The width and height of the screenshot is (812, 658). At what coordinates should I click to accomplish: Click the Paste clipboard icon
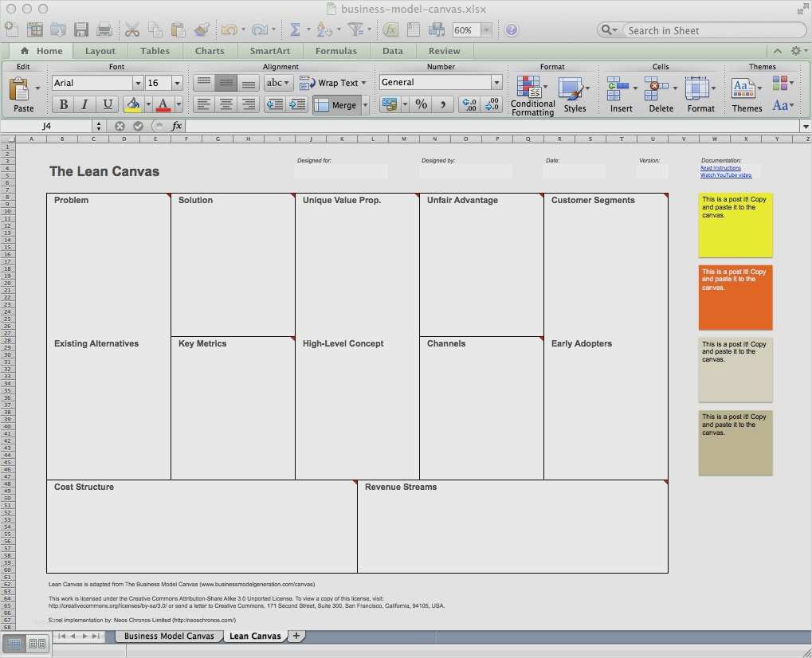click(x=19, y=90)
